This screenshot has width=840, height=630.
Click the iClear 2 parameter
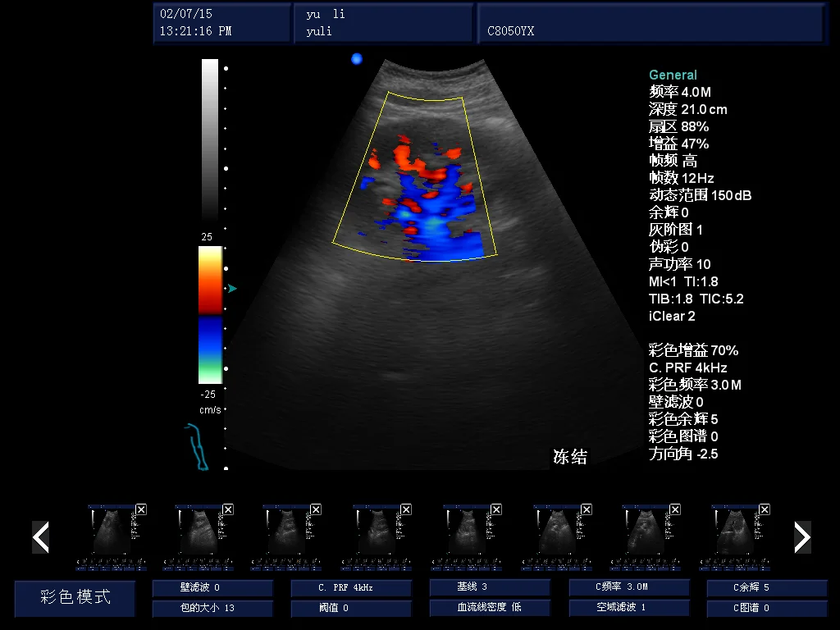[x=672, y=316]
